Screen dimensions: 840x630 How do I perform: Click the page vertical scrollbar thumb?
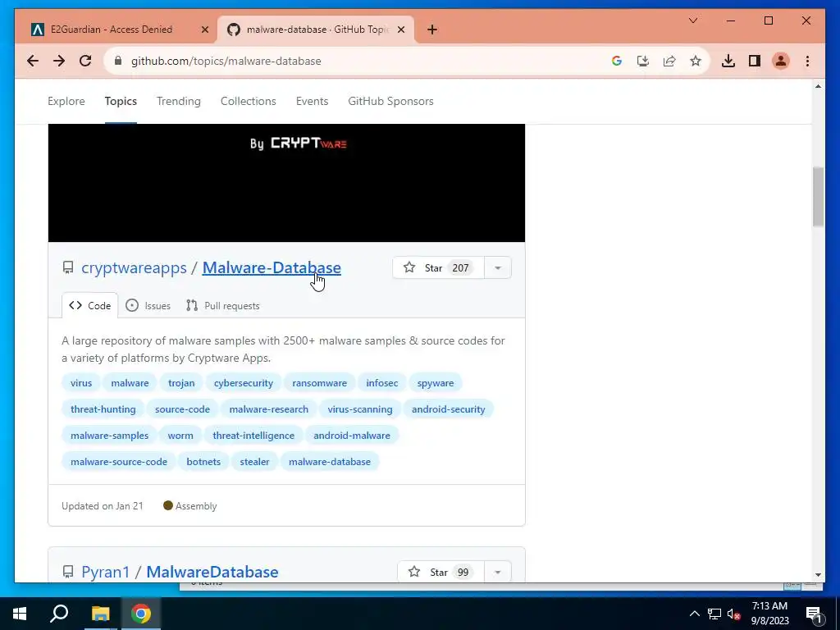[818, 197]
